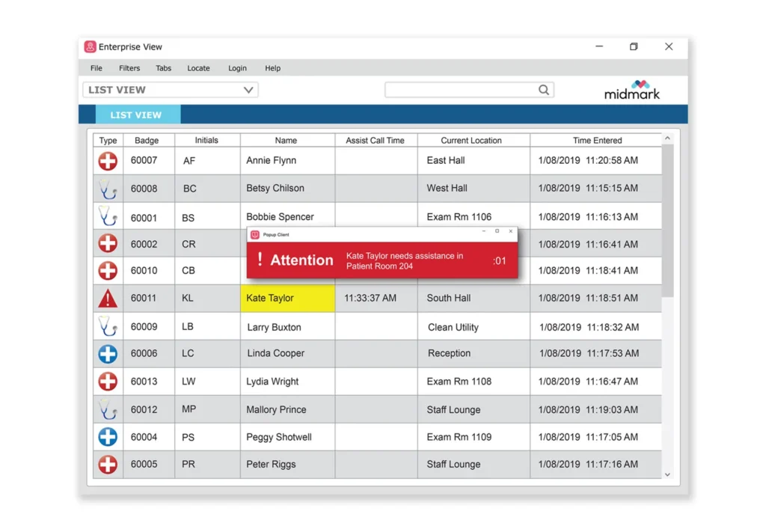This screenshot has height=532, width=766.
Task: Close the Popup Client attention alert
Action: tap(511, 232)
